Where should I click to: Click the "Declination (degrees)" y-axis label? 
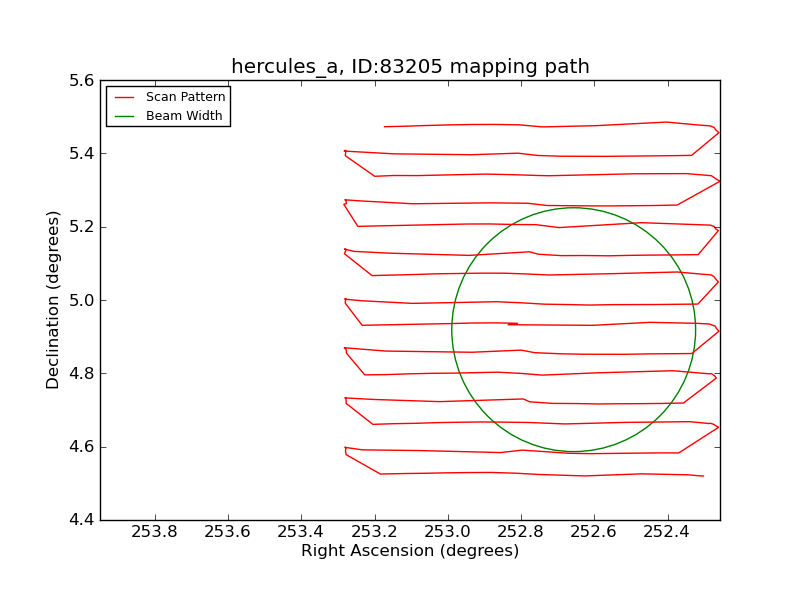53,300
